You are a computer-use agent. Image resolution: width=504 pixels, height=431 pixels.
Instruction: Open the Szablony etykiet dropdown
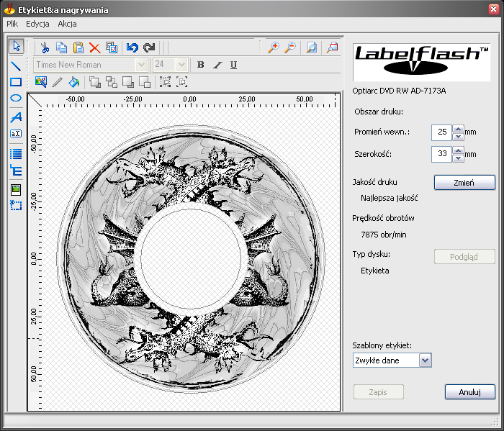tap(425, 360)
